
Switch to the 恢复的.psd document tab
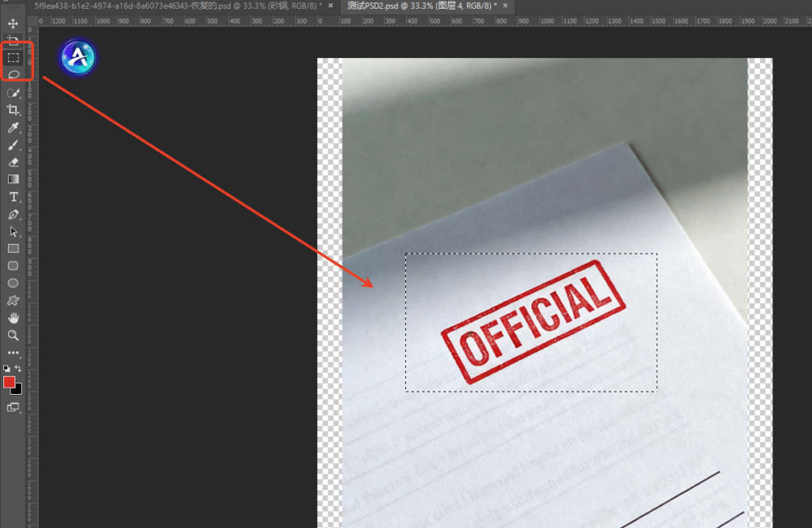(175, 6)
